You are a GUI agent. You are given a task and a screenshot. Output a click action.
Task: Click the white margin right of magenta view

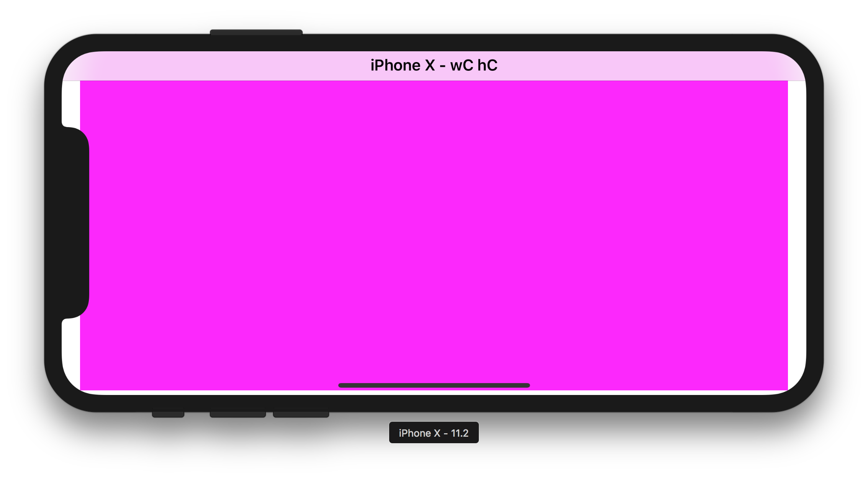797,230
